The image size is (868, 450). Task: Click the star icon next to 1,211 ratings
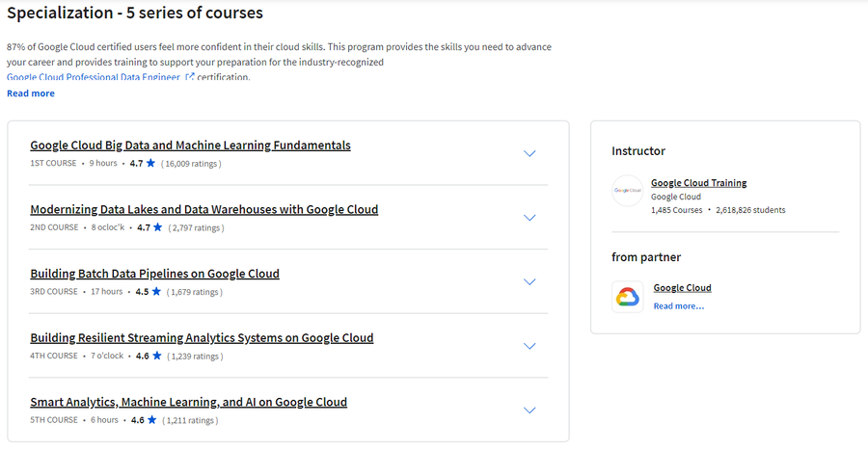tap(151, 419)
